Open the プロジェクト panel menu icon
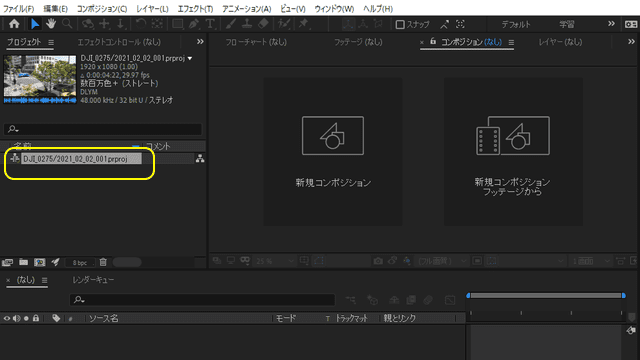 [51, 42]
